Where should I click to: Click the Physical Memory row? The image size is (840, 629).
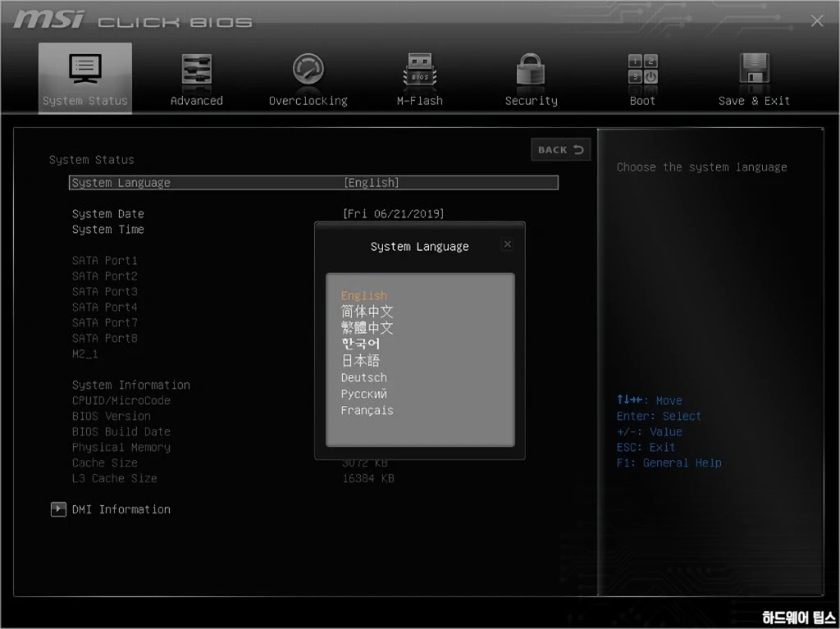(x=121, y=447)
